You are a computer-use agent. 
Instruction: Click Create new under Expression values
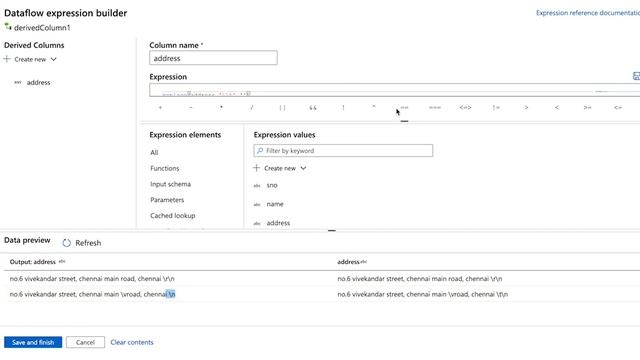tap(280, 168)
